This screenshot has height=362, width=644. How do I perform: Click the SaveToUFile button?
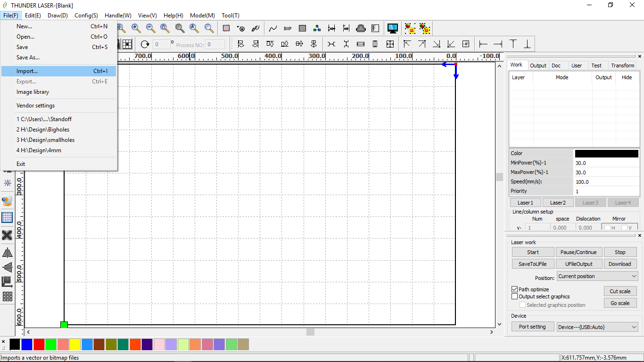(x=533, y=264)
